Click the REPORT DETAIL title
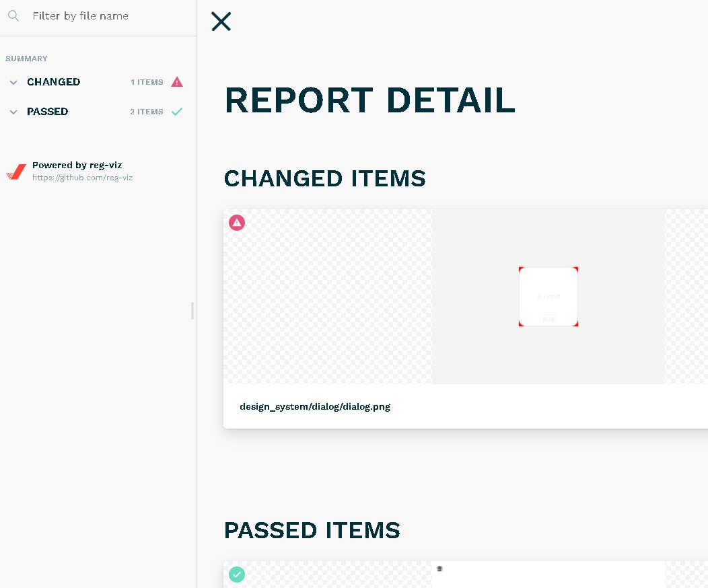 tap(370, 100)
